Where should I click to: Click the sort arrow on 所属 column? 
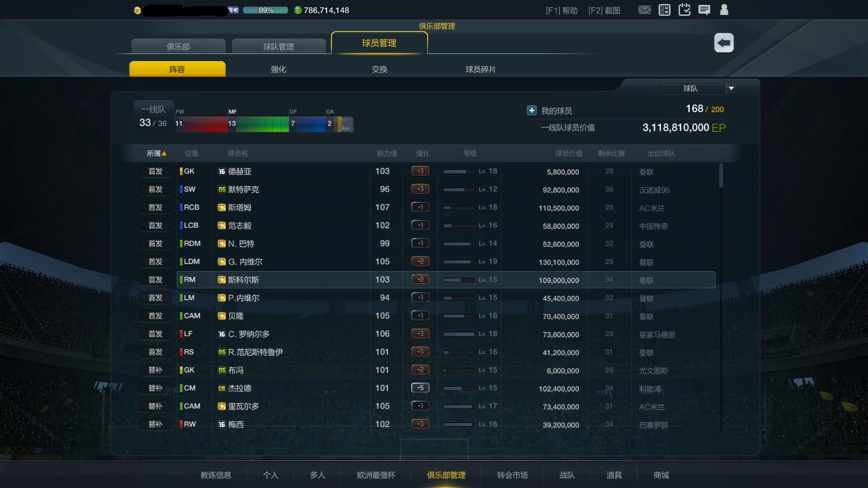(164, 153)
